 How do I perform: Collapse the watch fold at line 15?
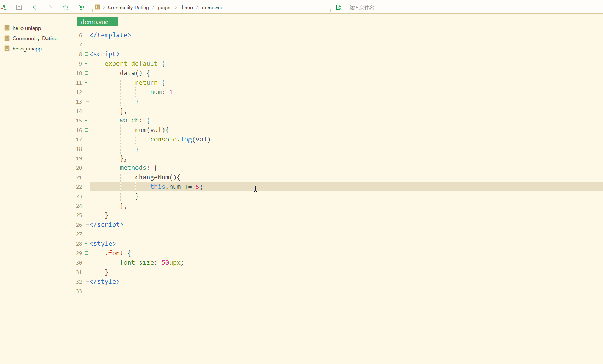[86, 120]
